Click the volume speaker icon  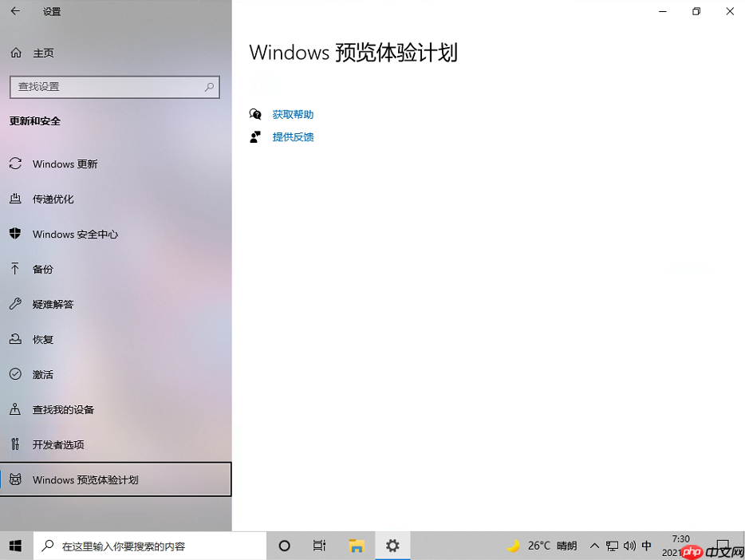pyautogui.click(x=629, y=546)
